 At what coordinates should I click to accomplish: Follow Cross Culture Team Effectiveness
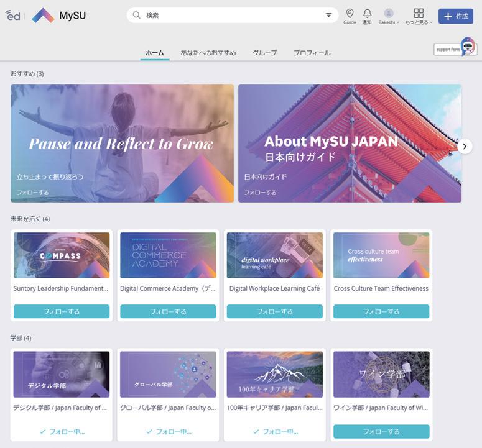[x=381, y=311]
